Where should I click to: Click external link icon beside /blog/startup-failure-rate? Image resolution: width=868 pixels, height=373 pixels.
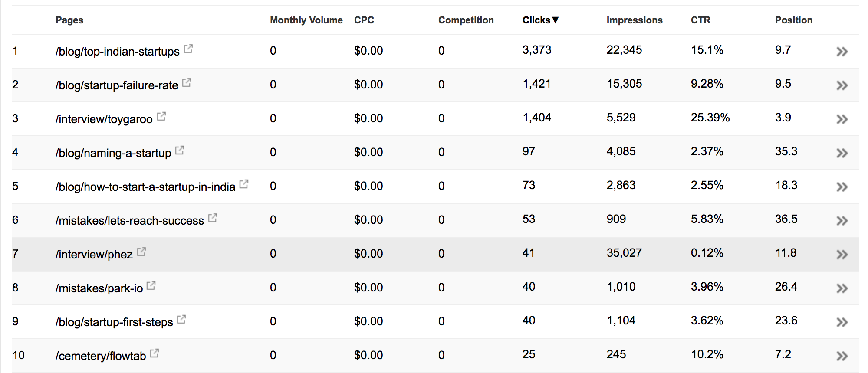(187, 82)
